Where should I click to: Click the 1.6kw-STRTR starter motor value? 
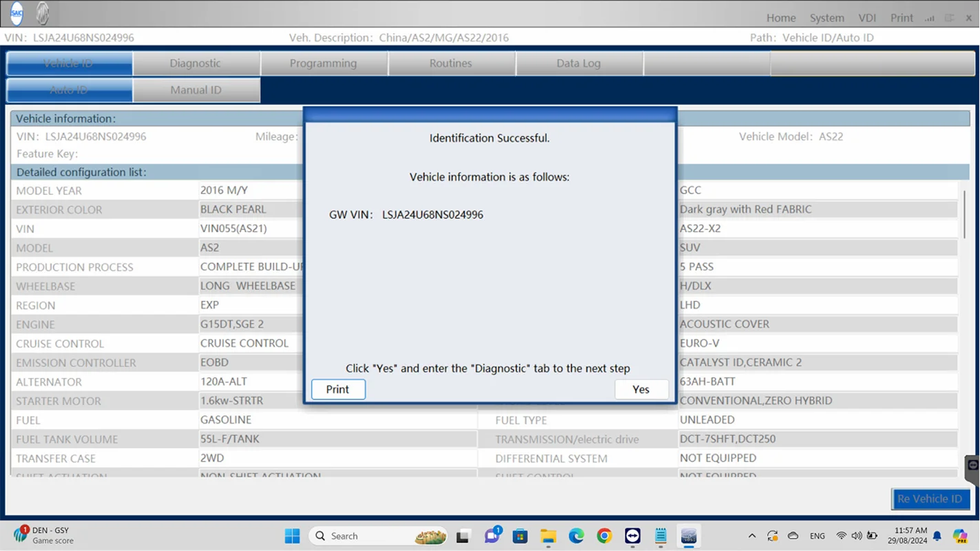click(231, 401)
